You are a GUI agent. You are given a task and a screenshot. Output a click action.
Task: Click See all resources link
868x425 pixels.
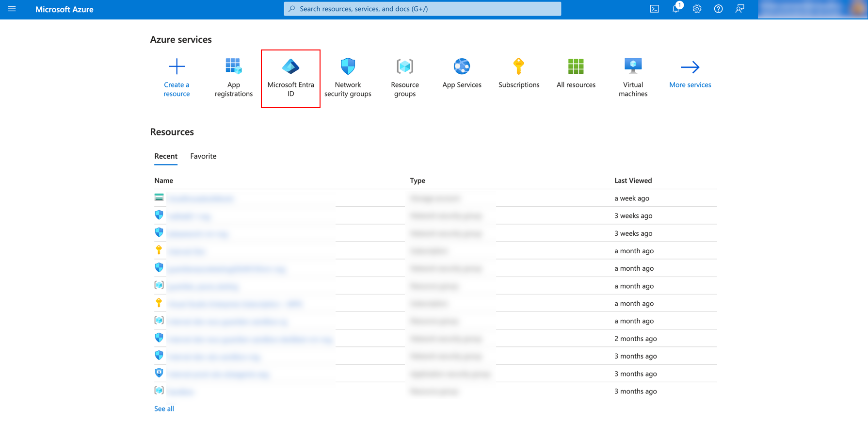pyautogui.click(x=164, y=409)
